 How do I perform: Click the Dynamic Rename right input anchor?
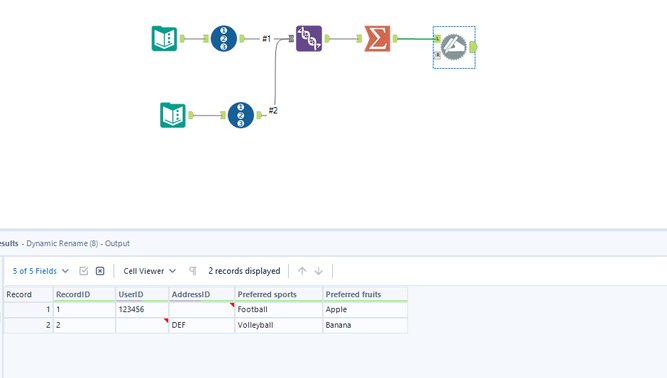coord(437,55)
